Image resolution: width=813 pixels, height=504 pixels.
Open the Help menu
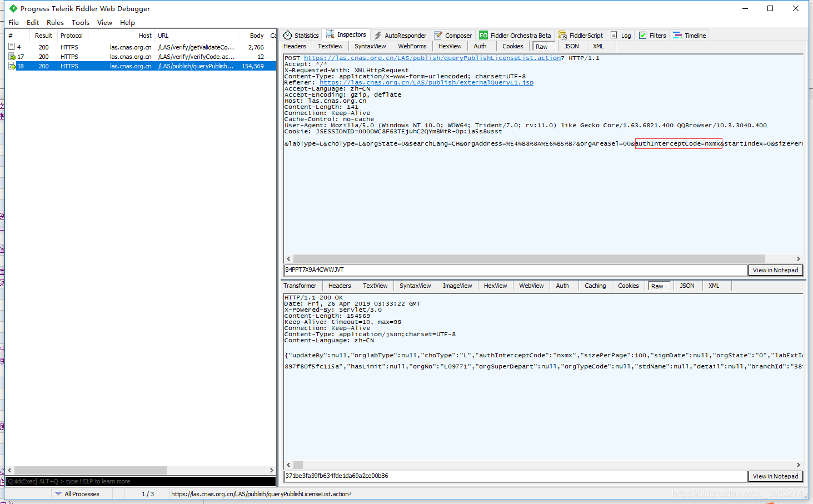(x=127, y=23)
